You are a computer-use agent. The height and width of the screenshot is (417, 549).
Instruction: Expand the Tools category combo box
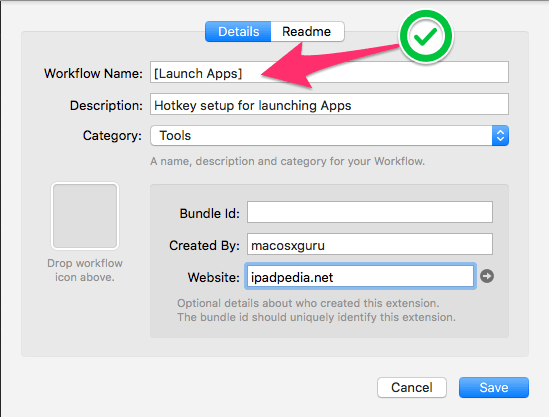tap(329, 135)
